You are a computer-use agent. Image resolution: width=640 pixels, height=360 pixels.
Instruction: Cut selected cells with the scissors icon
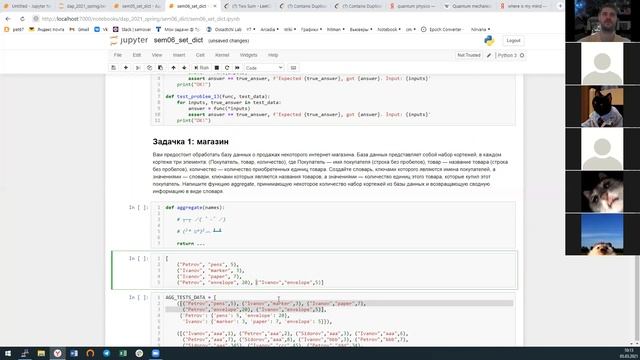point(138,68)
